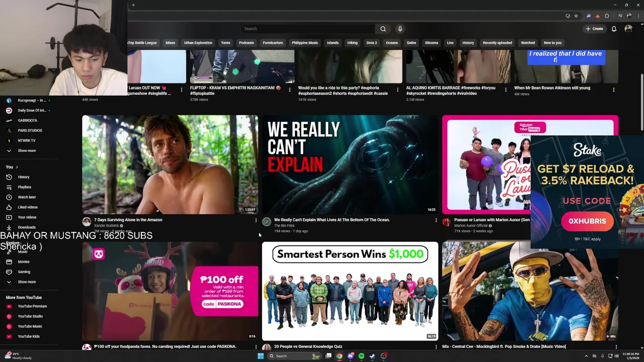644x362 pixels.
Task: Open the Chrome three-dot menu
Action: [x=638, y=16]
